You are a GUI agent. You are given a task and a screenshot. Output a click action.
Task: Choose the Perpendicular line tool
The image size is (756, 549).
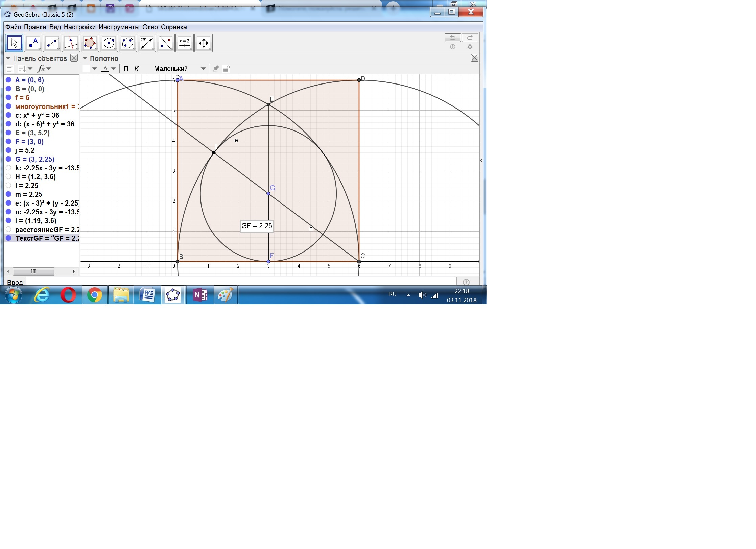[x=71, y=43]
